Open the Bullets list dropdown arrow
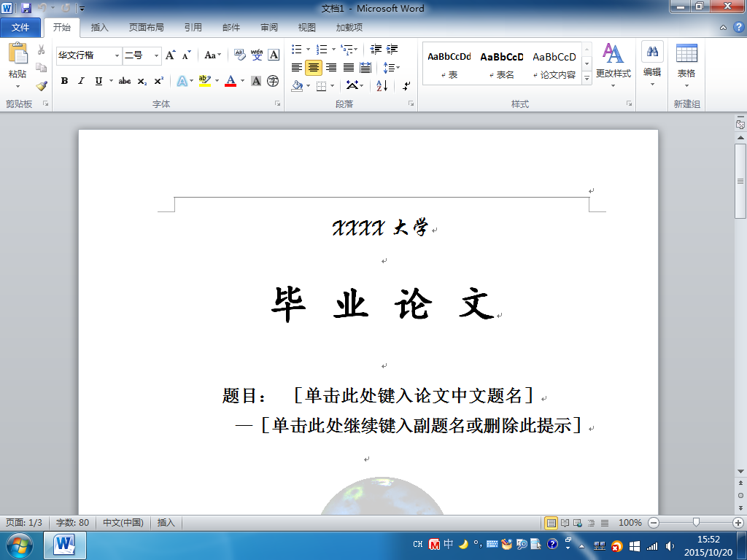Screen dimensions: 747x560 (x=308, y=49)
